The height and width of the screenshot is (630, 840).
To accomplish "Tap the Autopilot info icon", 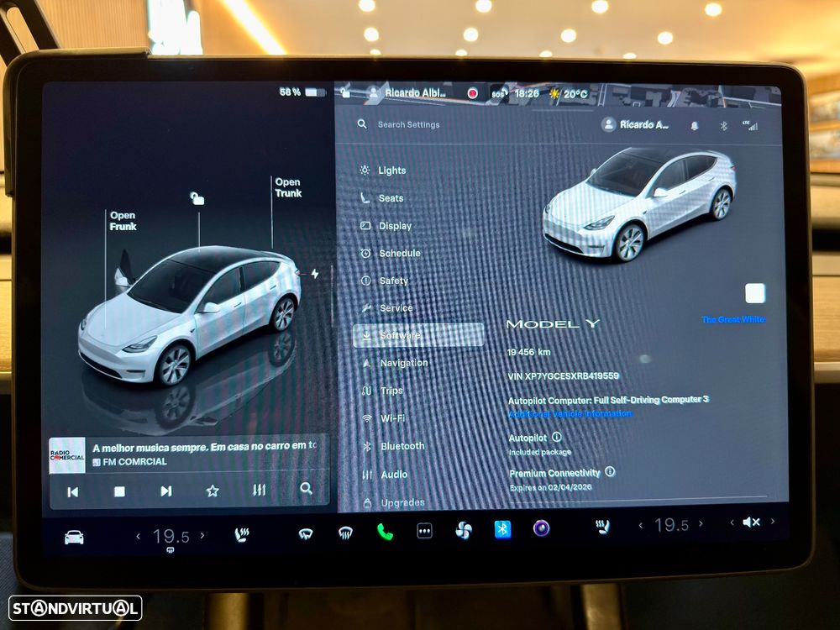I will pos(557,437).
